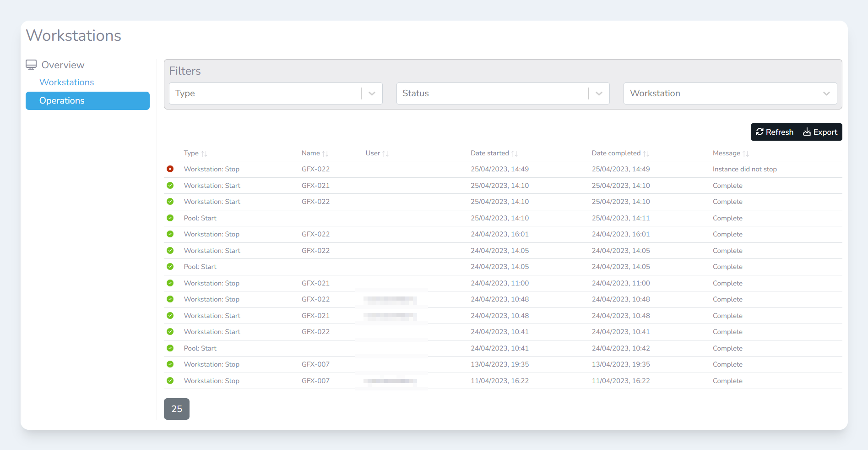This screenshot has height=450, width=868.
Task: Sort by Message column arrows icon
Action: tap(746, 154)
